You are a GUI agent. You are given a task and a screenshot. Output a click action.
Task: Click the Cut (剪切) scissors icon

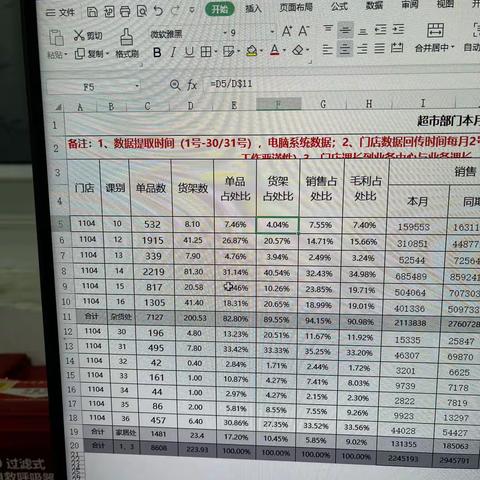point(79,35)
